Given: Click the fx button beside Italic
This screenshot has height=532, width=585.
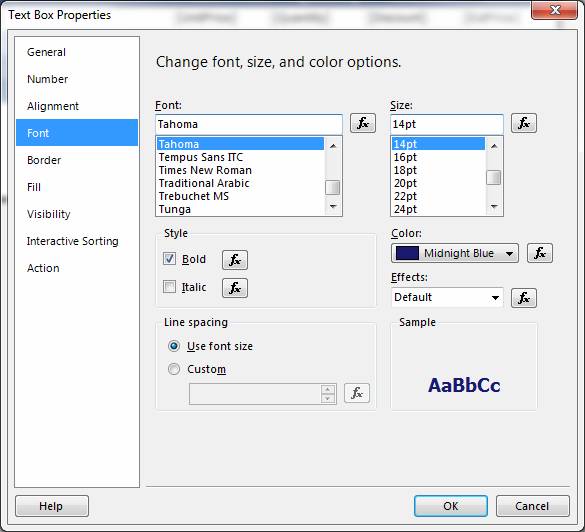Looking at the screenshot, I should [x=235, y=288].
